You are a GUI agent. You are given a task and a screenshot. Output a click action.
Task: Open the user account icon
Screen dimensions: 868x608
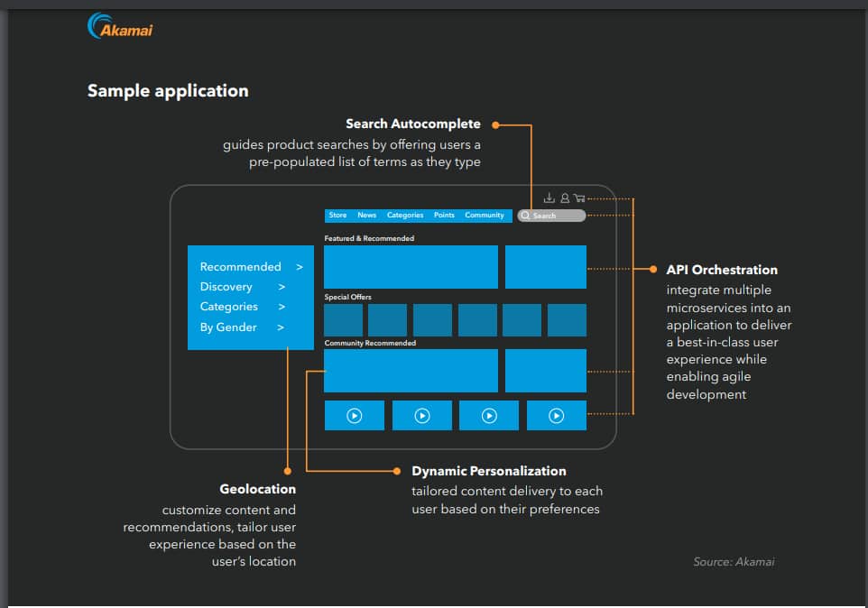click(565, 198)
